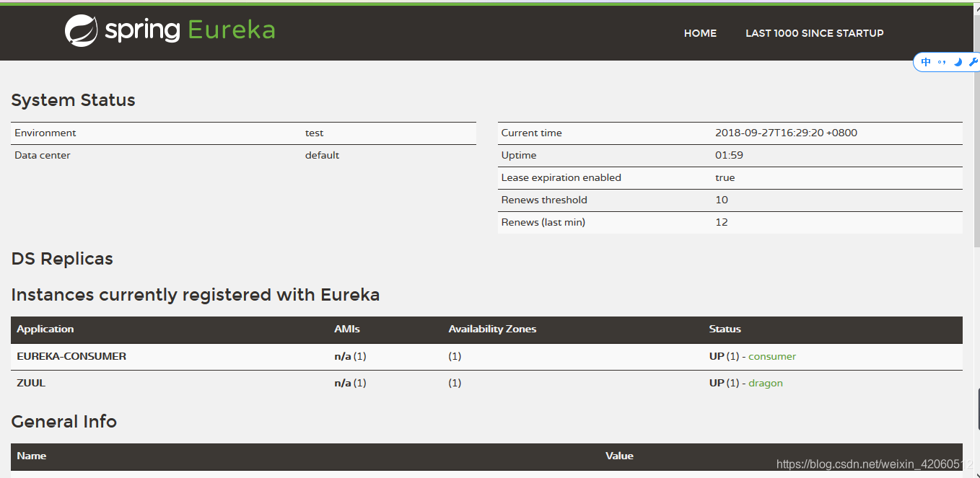
Task: Click the ZUUL application row name
Action: (x=31, y=383)
